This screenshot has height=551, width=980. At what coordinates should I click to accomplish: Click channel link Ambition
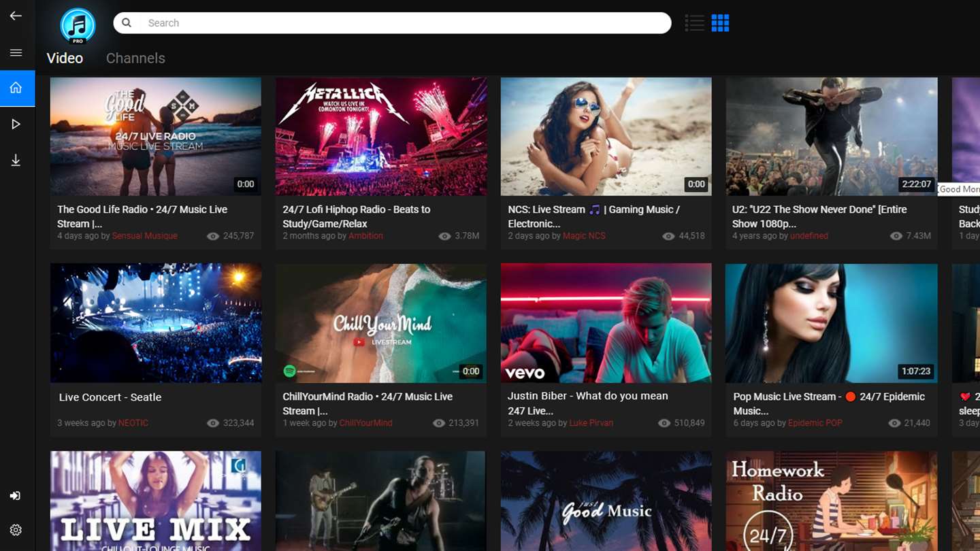pyautogui.click(x=365, y=236)
